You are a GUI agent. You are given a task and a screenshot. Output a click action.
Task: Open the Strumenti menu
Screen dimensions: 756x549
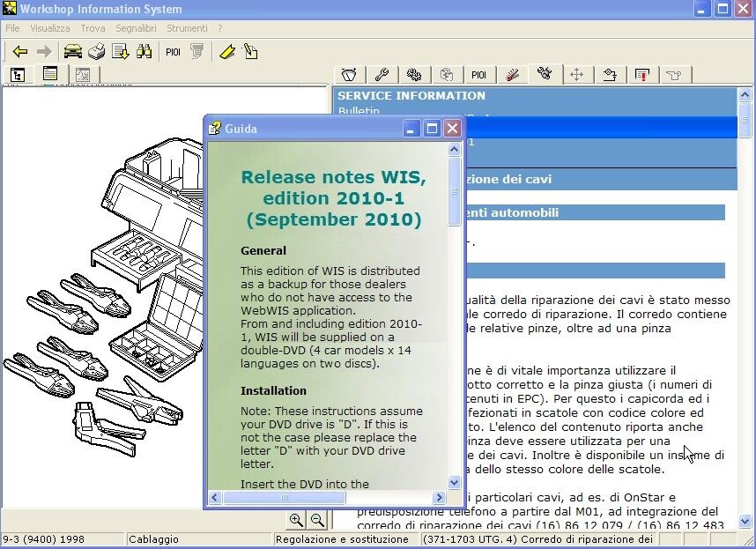click(x=187, y=28)
